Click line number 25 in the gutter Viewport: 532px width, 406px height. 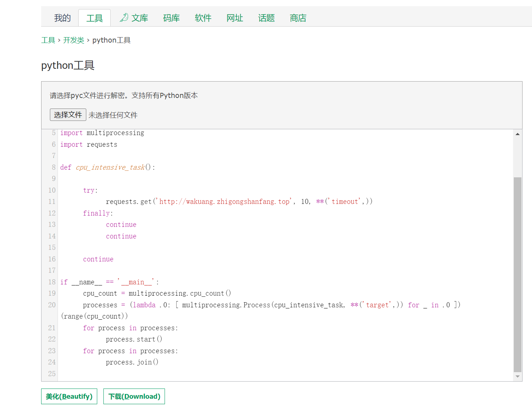point(52,374)
